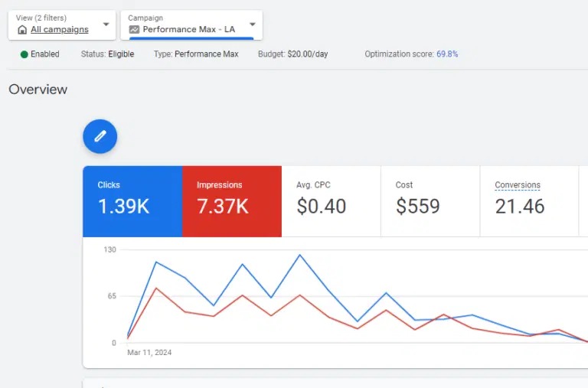Click the Type: Performance Max label
This screenshot has width=588, height=388.
point(196,54)
